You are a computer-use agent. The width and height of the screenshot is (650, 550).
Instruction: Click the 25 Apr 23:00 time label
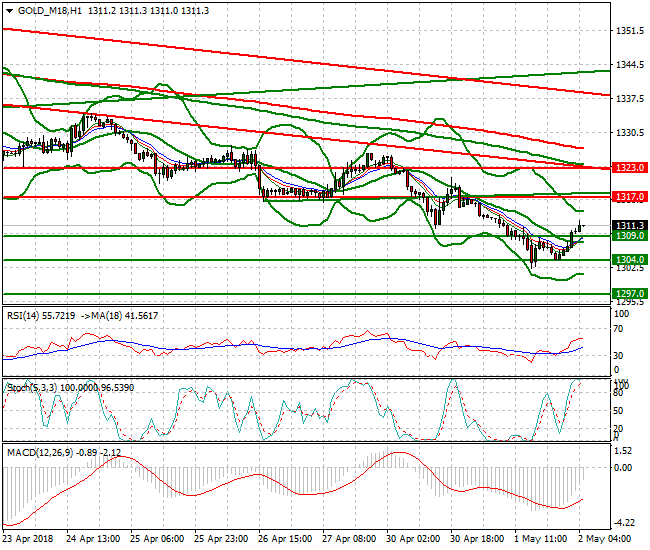pos(221,539)
